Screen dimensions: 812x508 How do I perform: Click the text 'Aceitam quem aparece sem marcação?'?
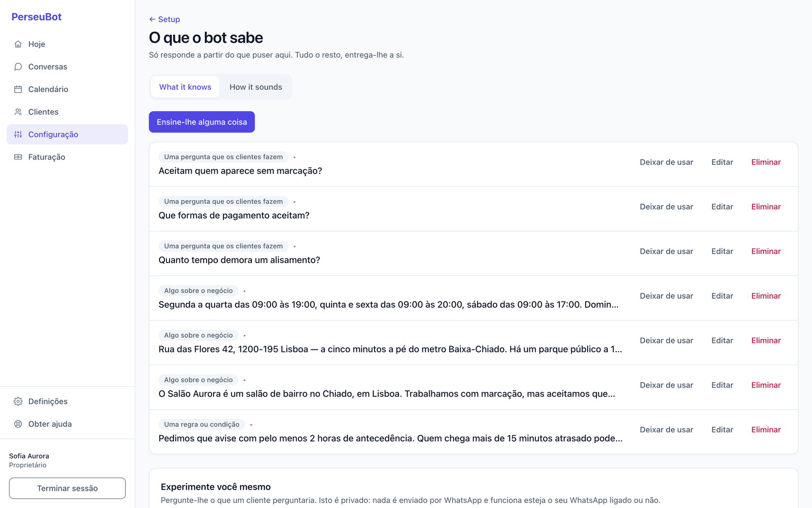(x=240, y=171)
